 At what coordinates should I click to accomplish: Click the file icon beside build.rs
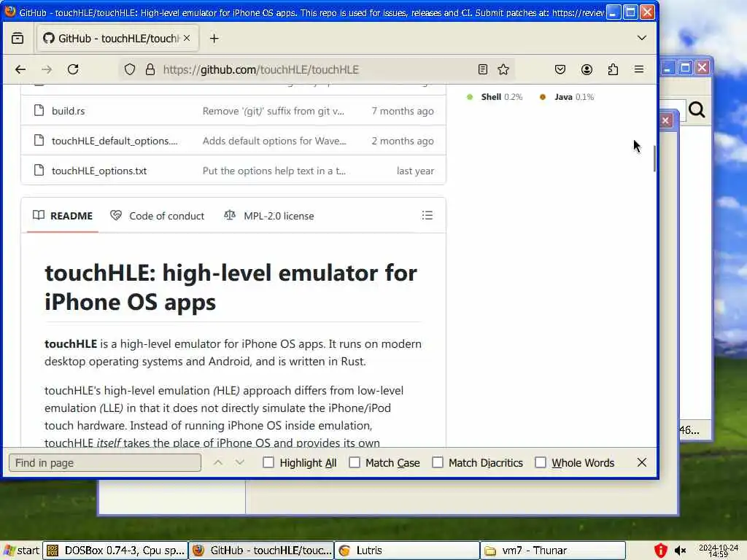tap(39, 111)
